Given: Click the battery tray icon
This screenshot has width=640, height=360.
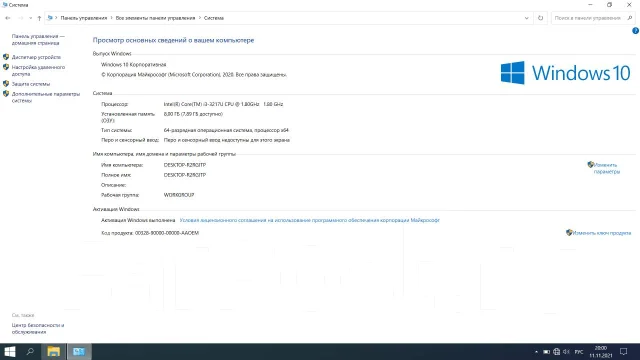Looking at the screenshot, I should pos(546,352).
